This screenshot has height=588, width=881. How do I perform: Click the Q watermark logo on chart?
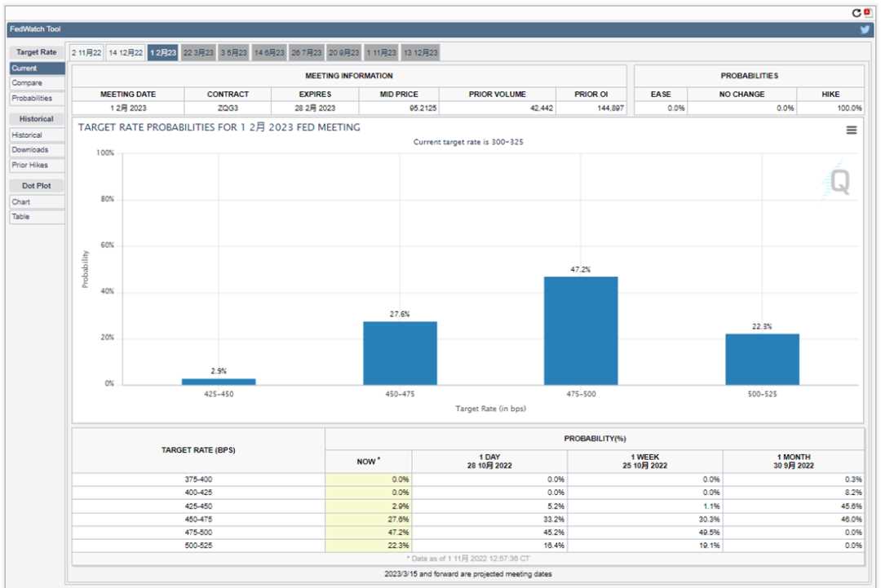pyautogui.click(x=838, y=182)
